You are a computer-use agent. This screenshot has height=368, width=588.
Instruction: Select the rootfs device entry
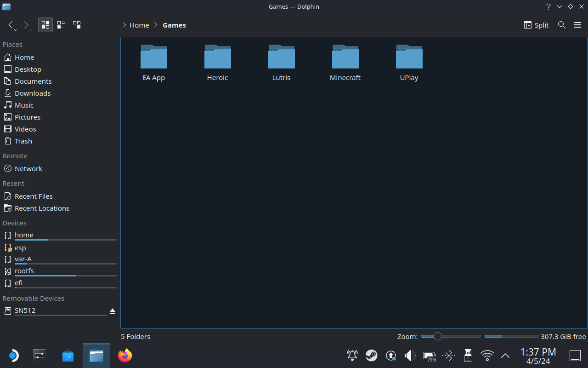(24, 271)
